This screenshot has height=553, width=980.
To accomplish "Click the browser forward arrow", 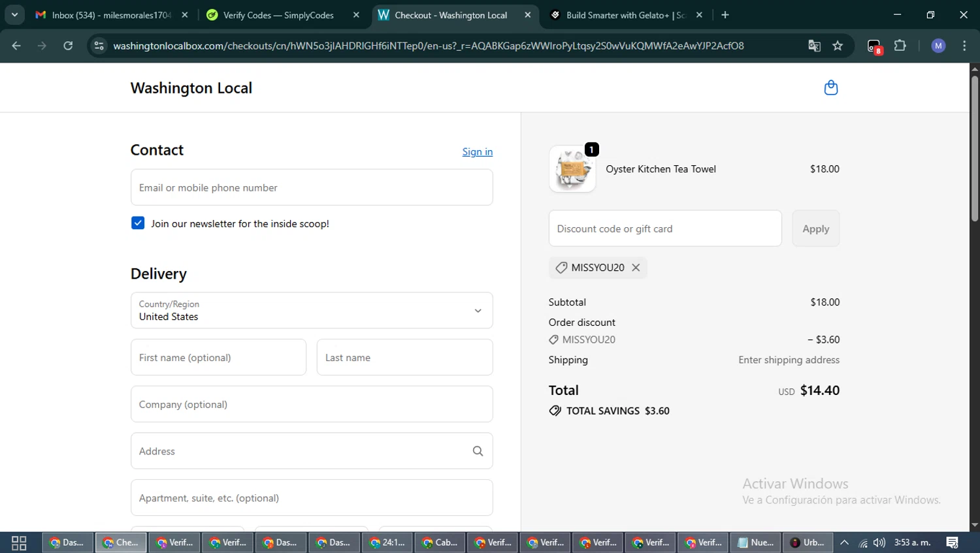I will 42,46.
